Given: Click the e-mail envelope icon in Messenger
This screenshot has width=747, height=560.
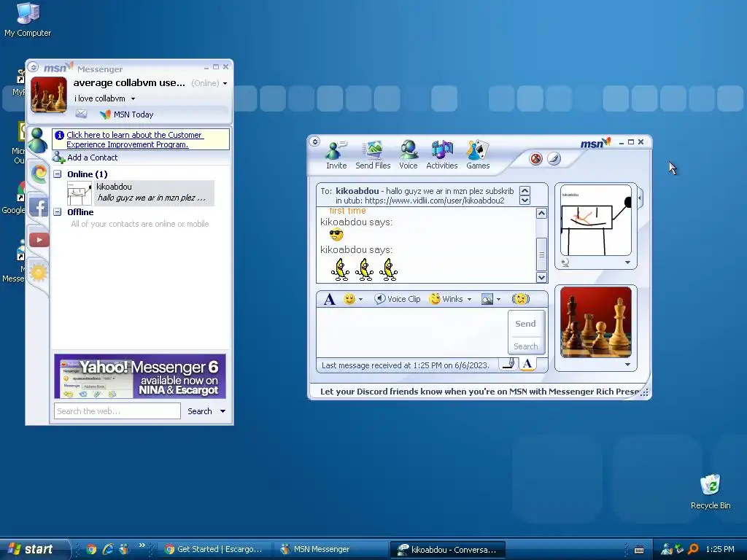Looking at the screenshot, I should click(x=81, y=114).
